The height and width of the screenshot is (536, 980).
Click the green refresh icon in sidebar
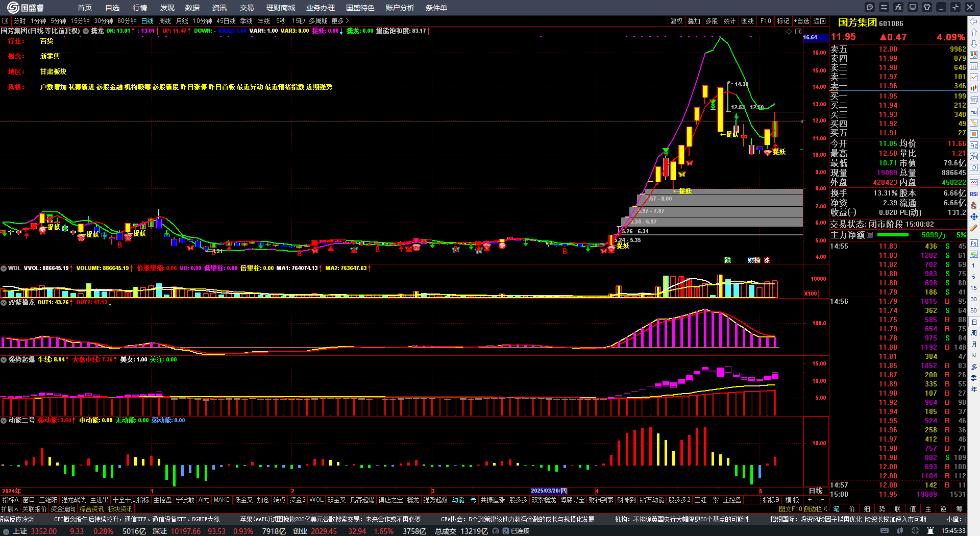pyautogui.click(x=974, y=254)
